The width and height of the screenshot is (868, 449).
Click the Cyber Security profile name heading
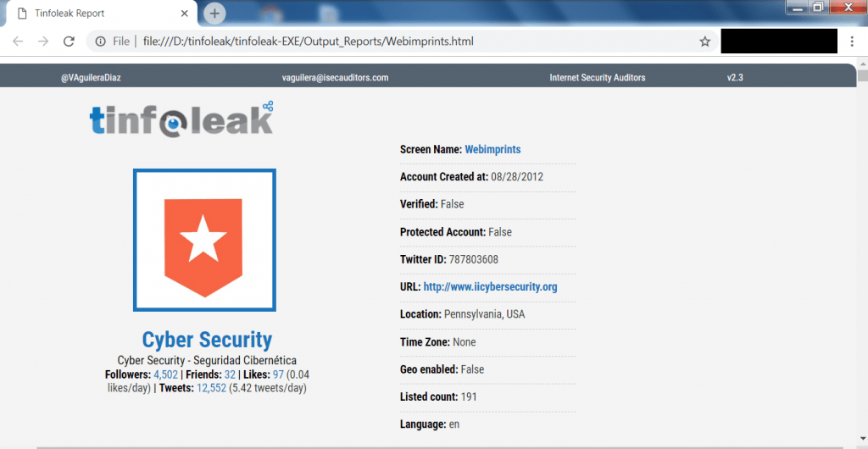tap(207, 340)
